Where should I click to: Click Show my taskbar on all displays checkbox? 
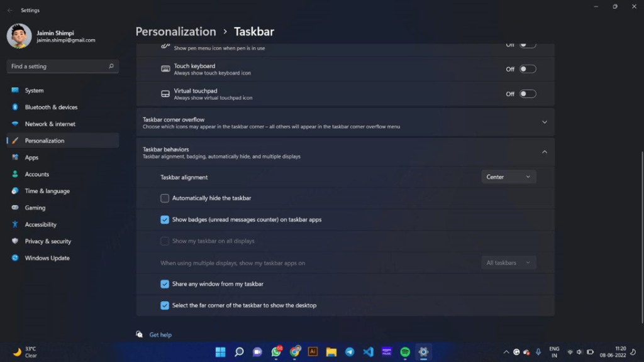[165, 241]
